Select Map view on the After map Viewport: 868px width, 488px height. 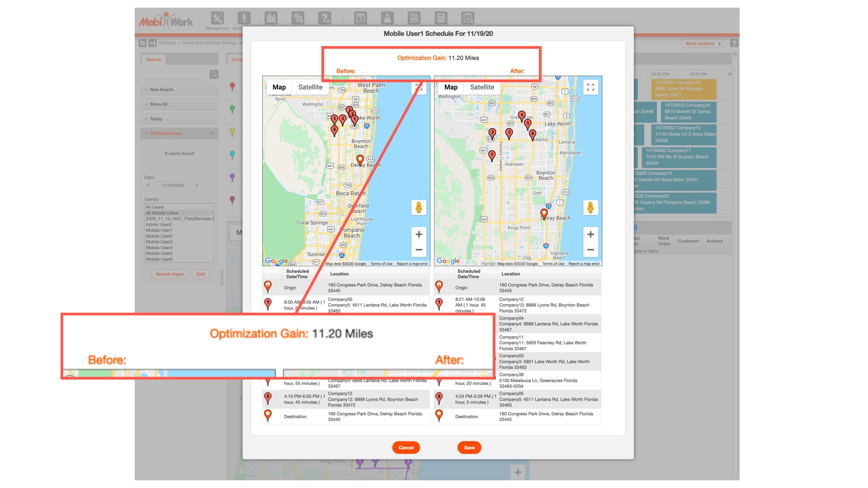451,87
